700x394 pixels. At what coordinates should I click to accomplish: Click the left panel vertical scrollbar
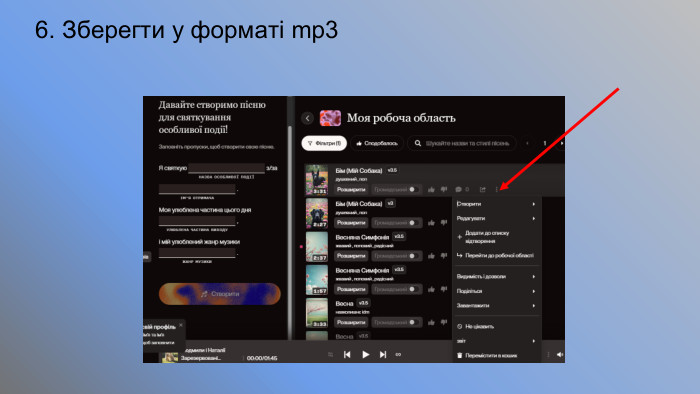(x=290, y=232)
